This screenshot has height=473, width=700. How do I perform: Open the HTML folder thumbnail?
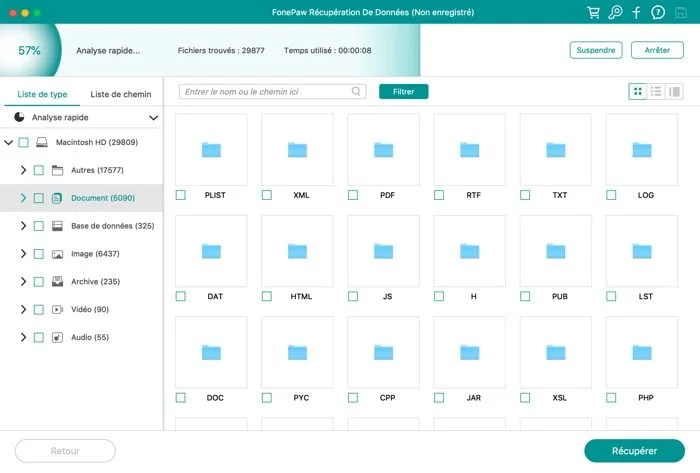(297, 251)
